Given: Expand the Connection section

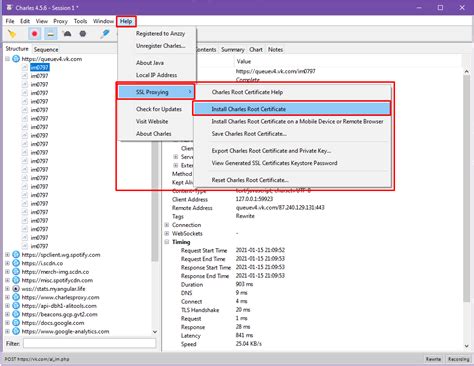Looking at the screenshot, I should click(167, 225).
